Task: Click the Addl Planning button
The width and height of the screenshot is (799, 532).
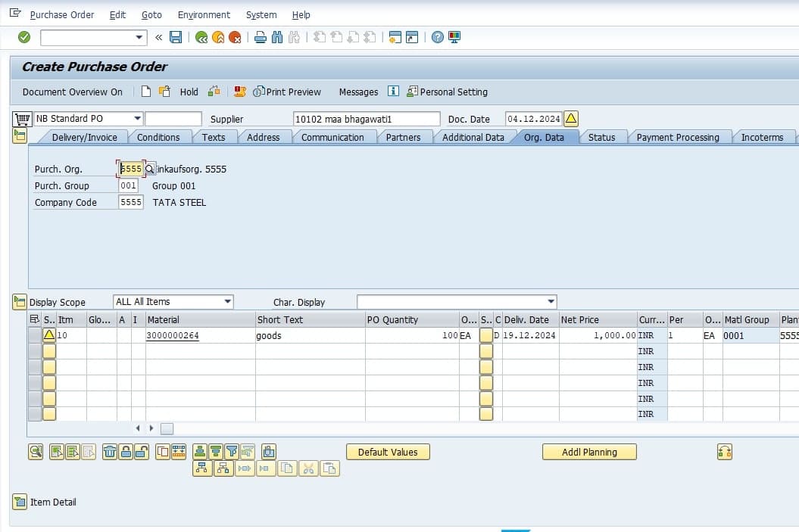Action: [x=589, y=452]
